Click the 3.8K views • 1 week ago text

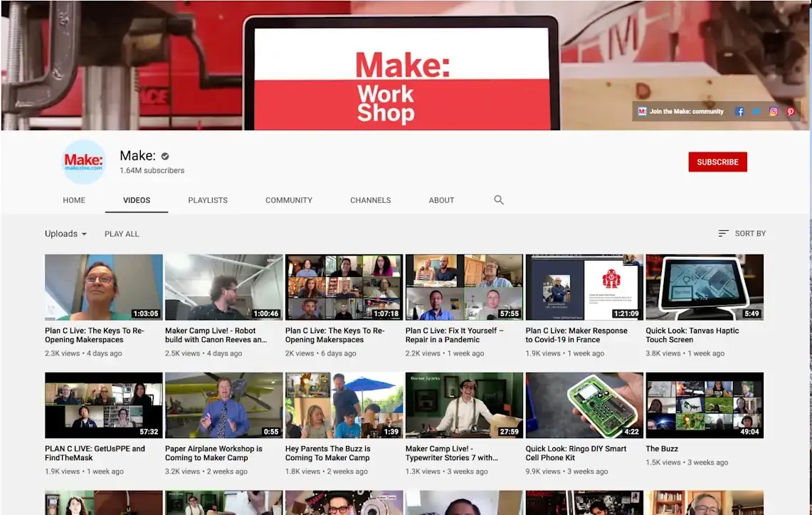click(685, 353)
